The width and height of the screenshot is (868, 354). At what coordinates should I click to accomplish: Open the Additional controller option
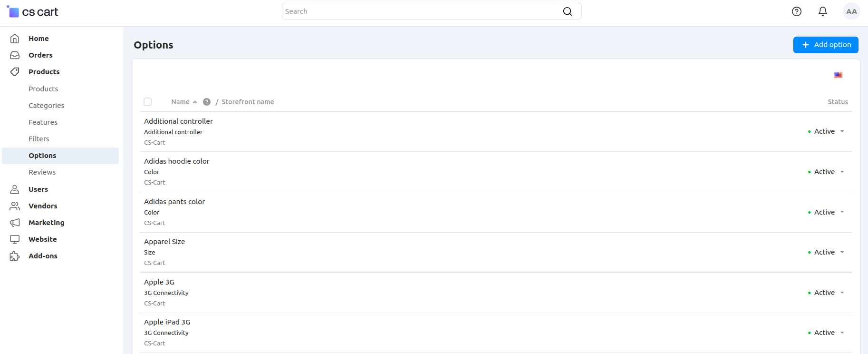(x=178, y=121)
